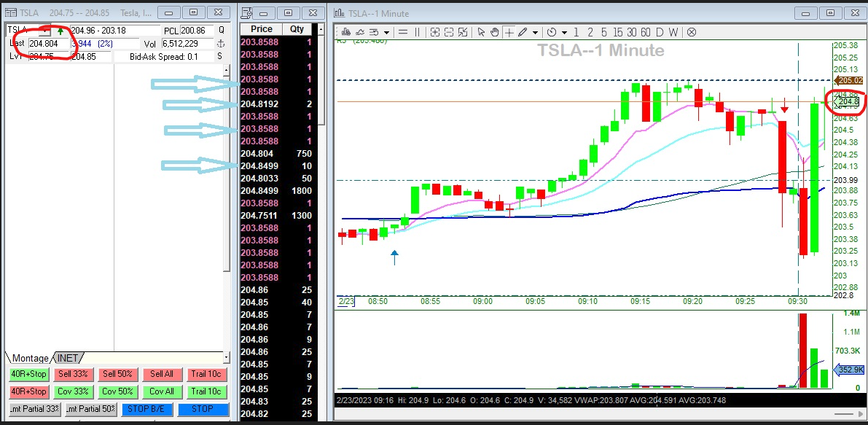
Task: Select the Montage tab
Action: click(x=31, y=358)
